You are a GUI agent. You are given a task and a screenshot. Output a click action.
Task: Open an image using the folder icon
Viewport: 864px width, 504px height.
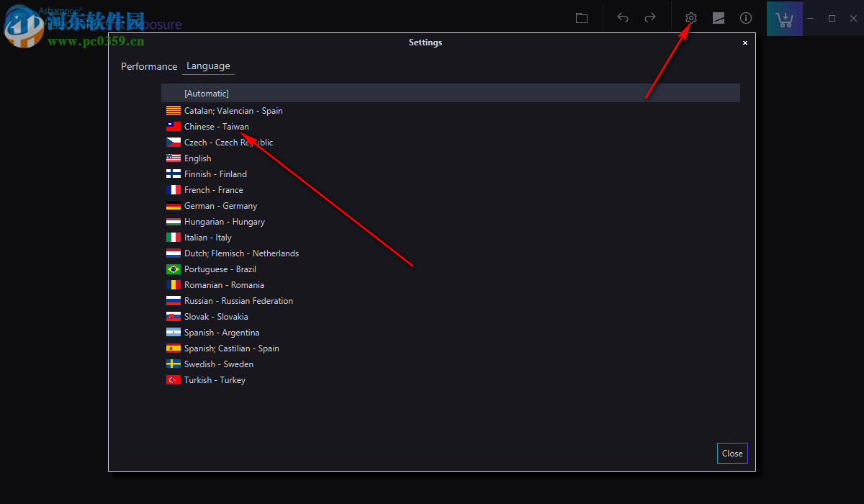[x=581, y=17]
